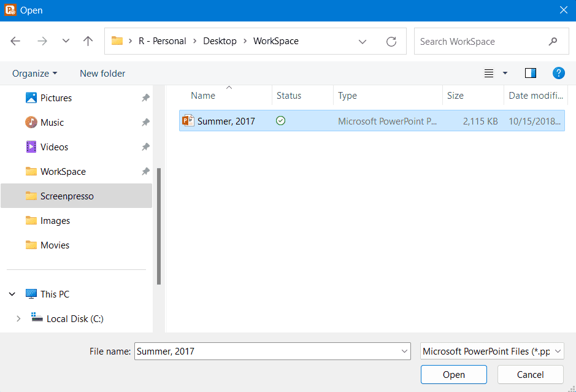Viewport: 576px width, 392px height.
Task: Click the pin icon next to Pictures
Action: [146, 98]
